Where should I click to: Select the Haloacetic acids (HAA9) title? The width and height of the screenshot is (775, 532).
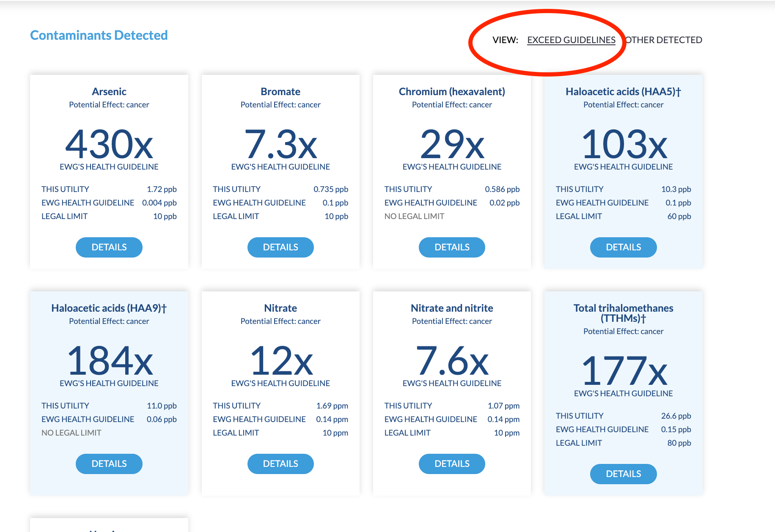[109, 308]
